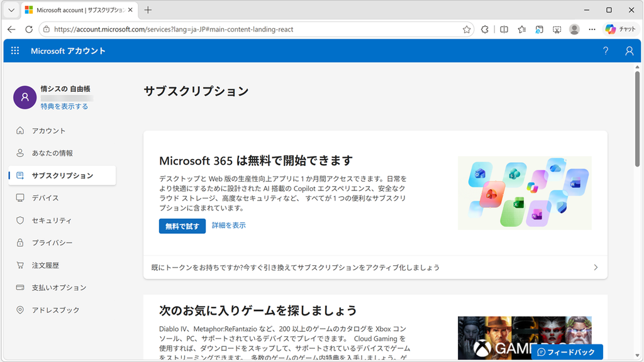Expand the tab actions dropdown
Image resolution: width=644 pixels, height=362 pixels.
(x=11, y=10)
